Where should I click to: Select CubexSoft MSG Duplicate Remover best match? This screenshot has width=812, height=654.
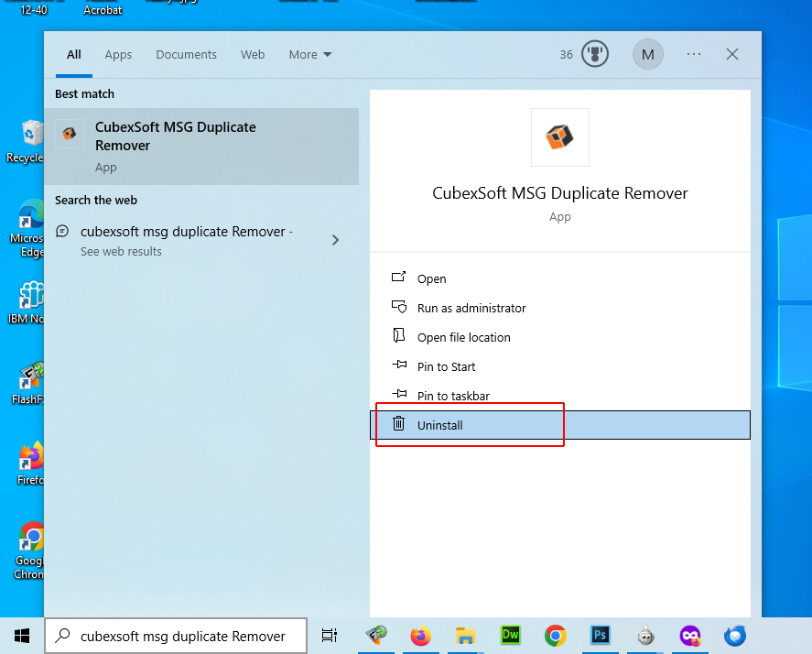coord(201,147)
